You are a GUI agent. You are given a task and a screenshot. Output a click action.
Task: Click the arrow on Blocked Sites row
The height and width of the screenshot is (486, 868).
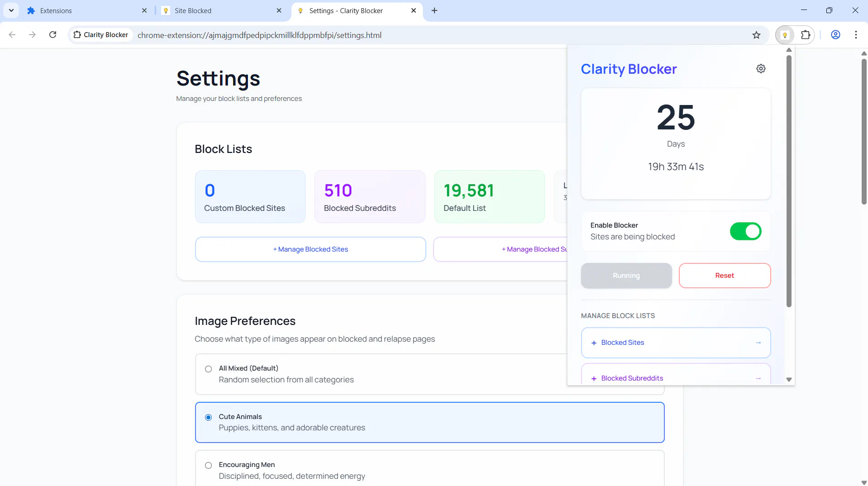(758, 343)
